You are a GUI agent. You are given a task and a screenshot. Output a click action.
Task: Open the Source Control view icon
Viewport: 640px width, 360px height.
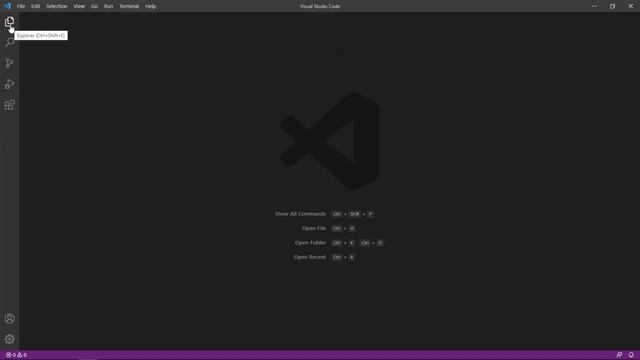pyautogui.click(x=9, y=63)
